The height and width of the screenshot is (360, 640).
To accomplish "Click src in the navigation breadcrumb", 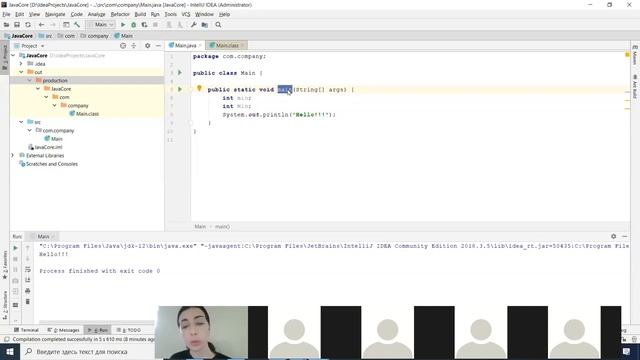I will coord(45,36).
